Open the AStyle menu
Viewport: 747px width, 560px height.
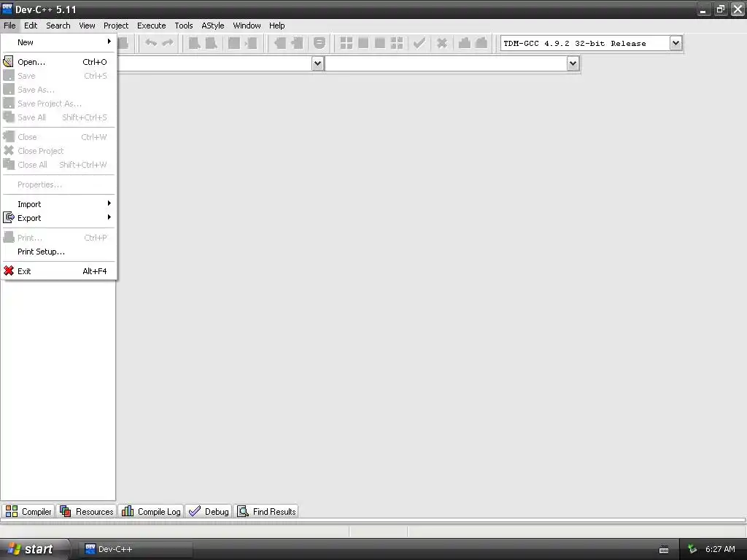pyautogui.click(x=212, y=26)
